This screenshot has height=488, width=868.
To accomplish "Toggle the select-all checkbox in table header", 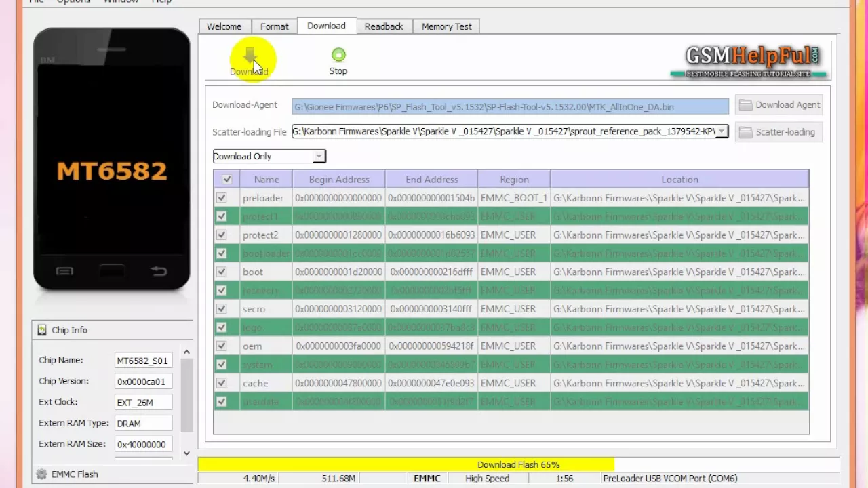I will pos(226,180).
